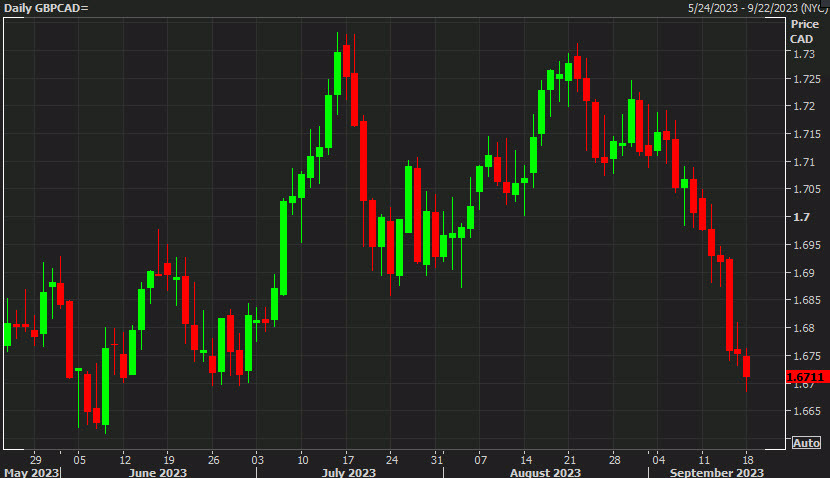Click the 24 date tick label
Viewport: 830px width, 478px height.
(x=392, y=459)
